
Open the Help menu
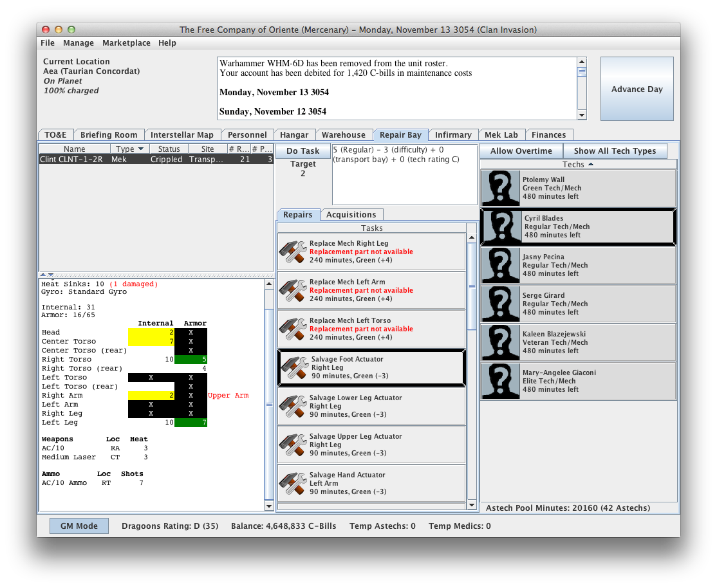167,42
